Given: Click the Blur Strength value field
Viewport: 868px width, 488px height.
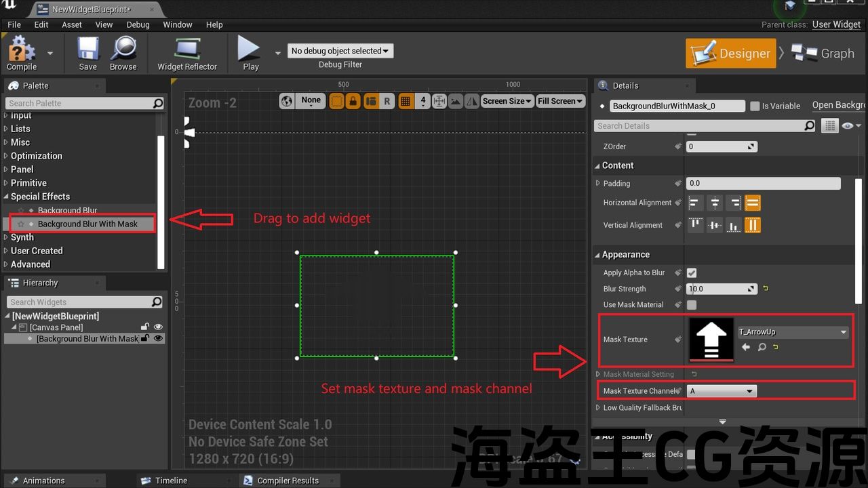Looking at the screenshot, I should [717, 289].
